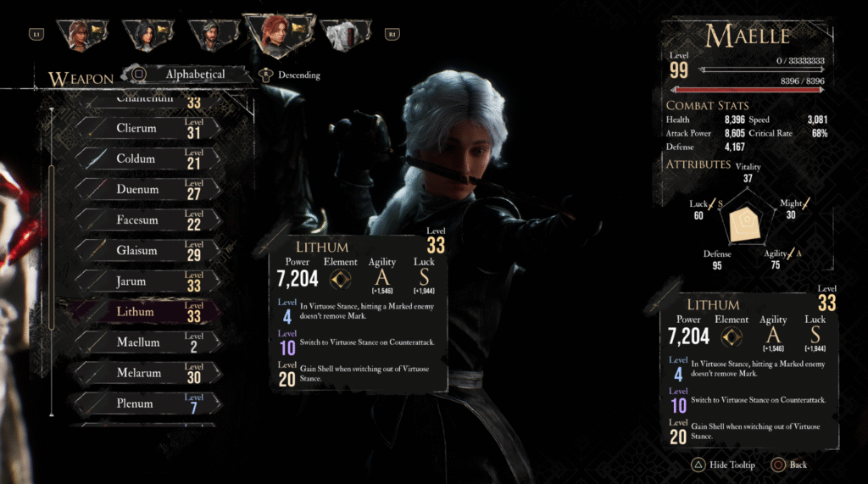Image resolution: width=868 pixels, height=484 pixels.
Task: Select the second dark-haired character portrait
Action: pos(147,36)
